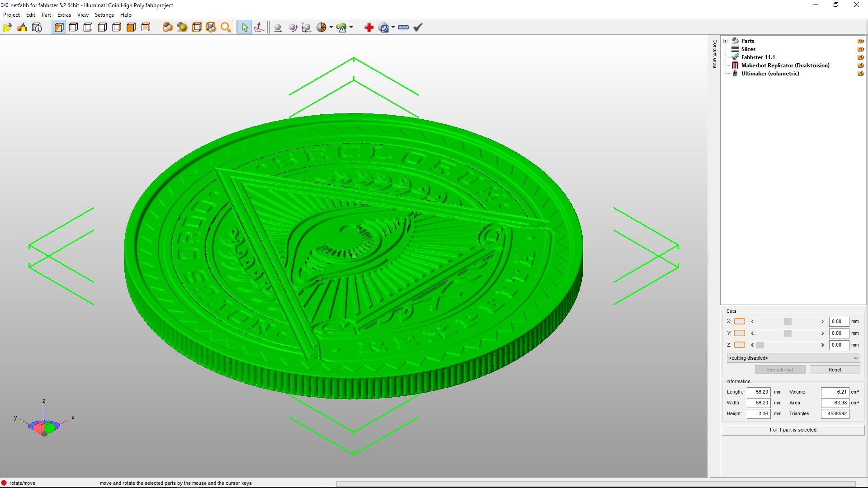Click the folder icon beside Makerbot Replicator
The image size is (868, 488).
tap(861, 66)
